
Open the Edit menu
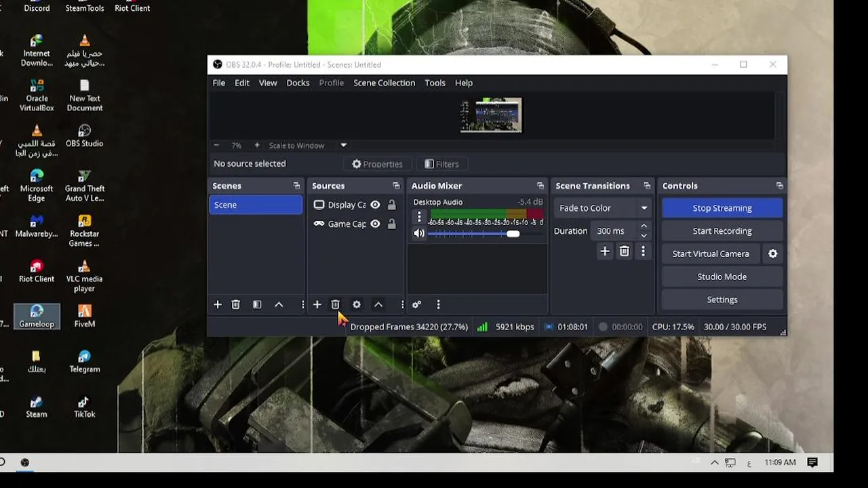[242, 83]
